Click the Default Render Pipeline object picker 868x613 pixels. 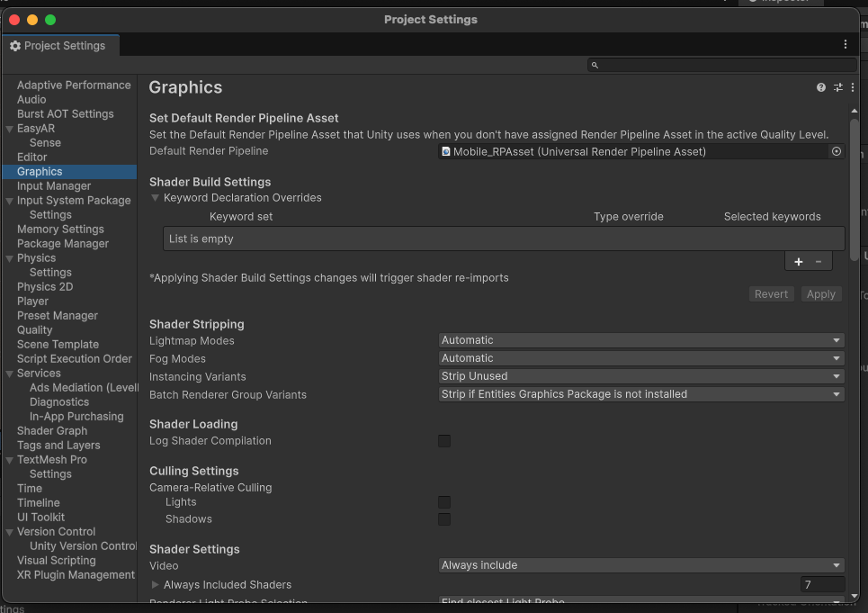(x=837, y=151)
